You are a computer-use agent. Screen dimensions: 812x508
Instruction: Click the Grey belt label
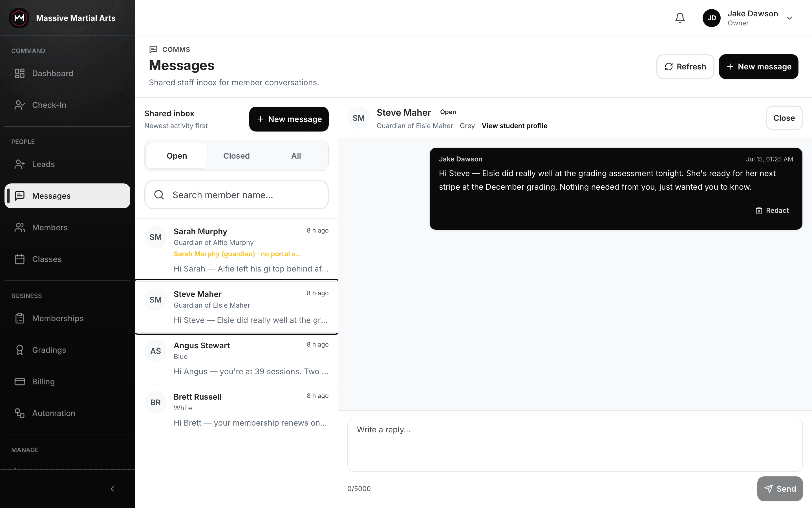point(467,126)
